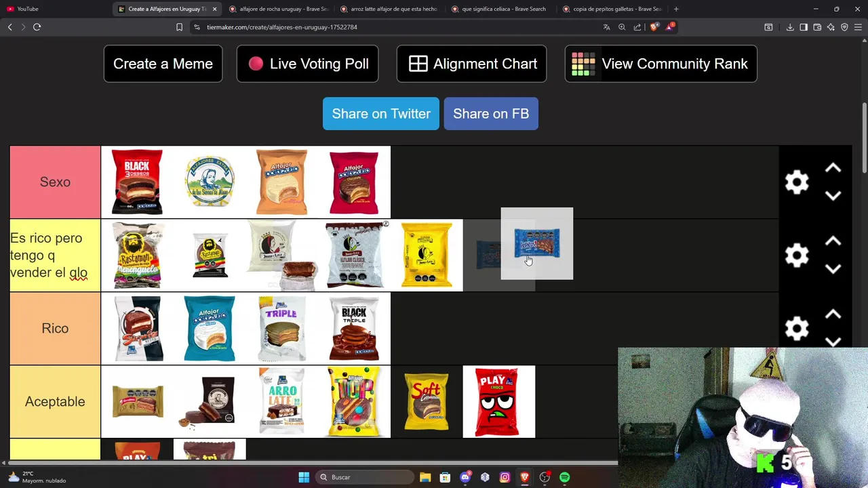Select the red Portezuelo alfajor image
868x488 pixels.
pyautogui.click(x=354, y=182)
